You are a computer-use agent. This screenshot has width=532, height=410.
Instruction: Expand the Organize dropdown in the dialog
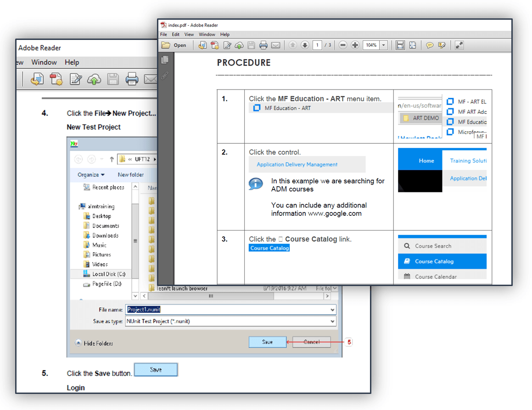point(91,174)
